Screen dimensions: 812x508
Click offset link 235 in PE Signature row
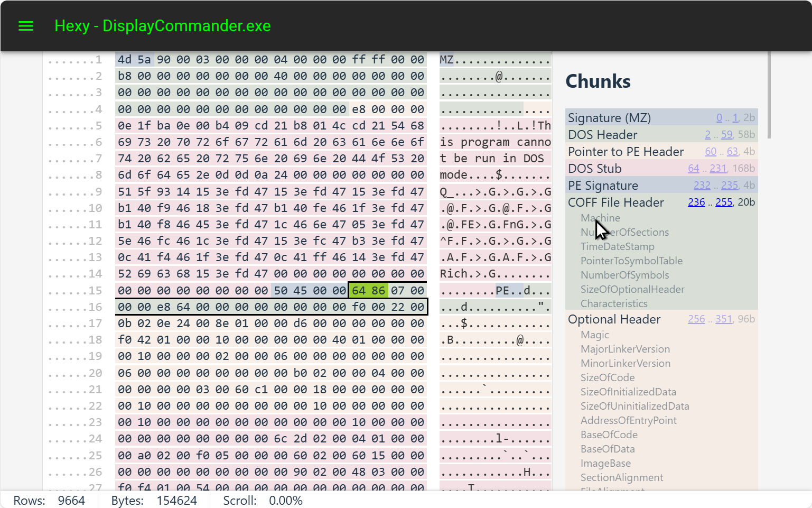(x=730, y=185)
